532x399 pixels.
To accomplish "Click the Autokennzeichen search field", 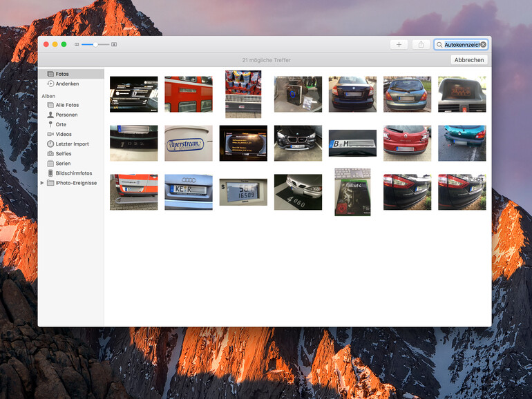I will pyautogui.click(x=461, y=44).
